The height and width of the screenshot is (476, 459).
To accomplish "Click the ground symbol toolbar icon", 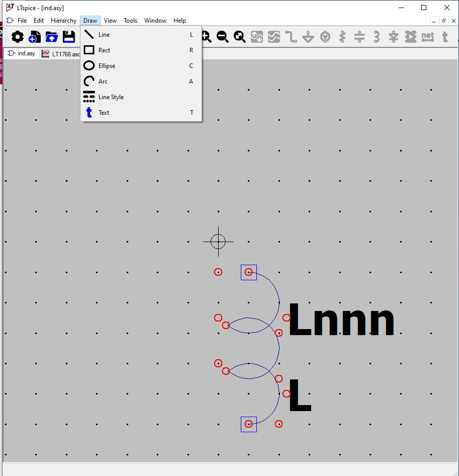I will tap(308, 37).
